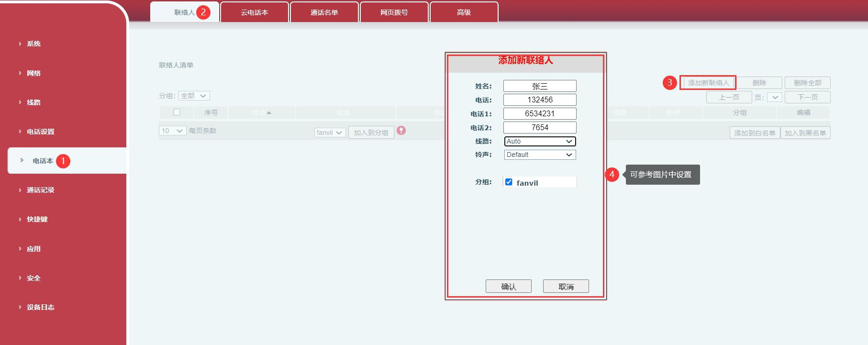Open the fanvil group dropdown beside 加入到分组
The image size is (868, 345).
(x=330, y=133)
